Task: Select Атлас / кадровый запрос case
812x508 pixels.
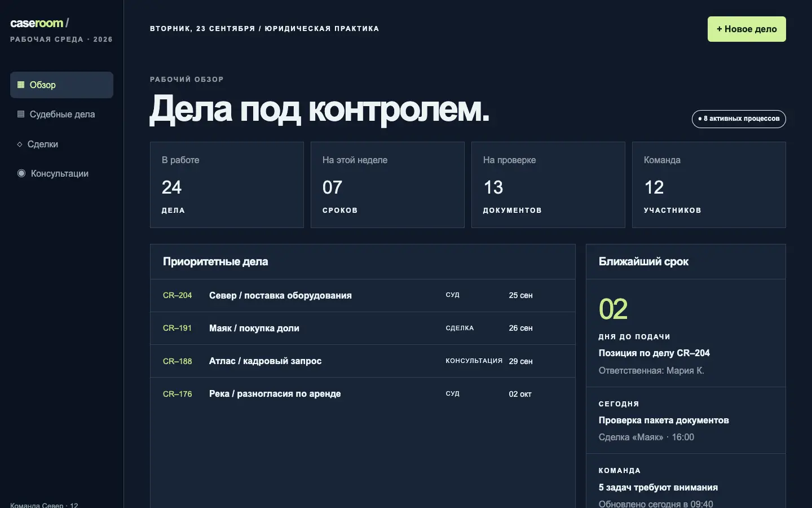Action: (265, 361)
